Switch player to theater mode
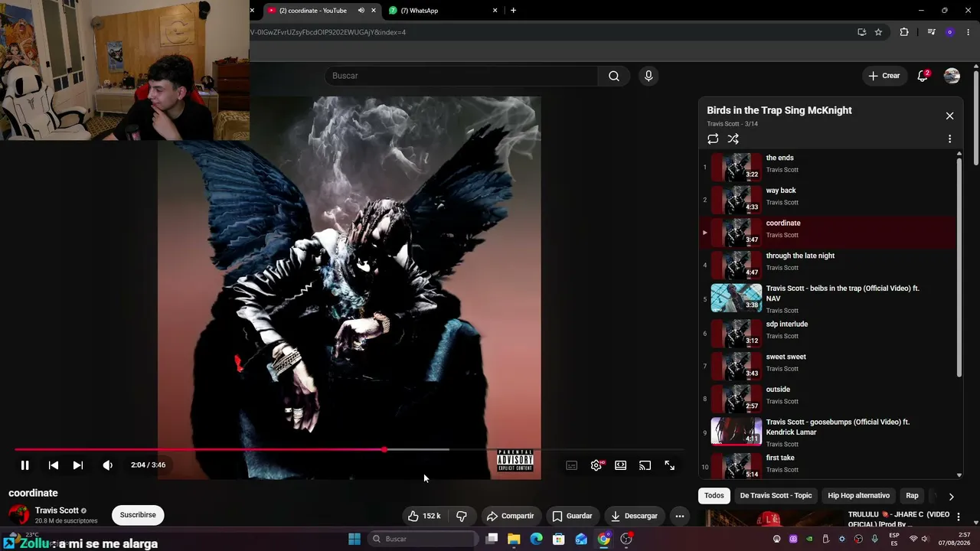The width and height of the screenshot is (980, 551). coord(621,465)
